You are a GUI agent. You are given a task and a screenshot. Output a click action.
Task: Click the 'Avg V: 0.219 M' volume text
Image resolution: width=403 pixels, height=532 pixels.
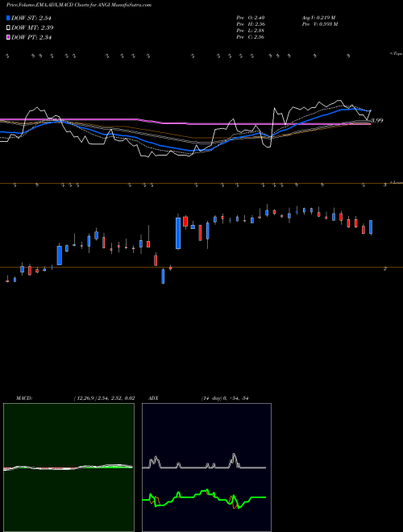318,18
